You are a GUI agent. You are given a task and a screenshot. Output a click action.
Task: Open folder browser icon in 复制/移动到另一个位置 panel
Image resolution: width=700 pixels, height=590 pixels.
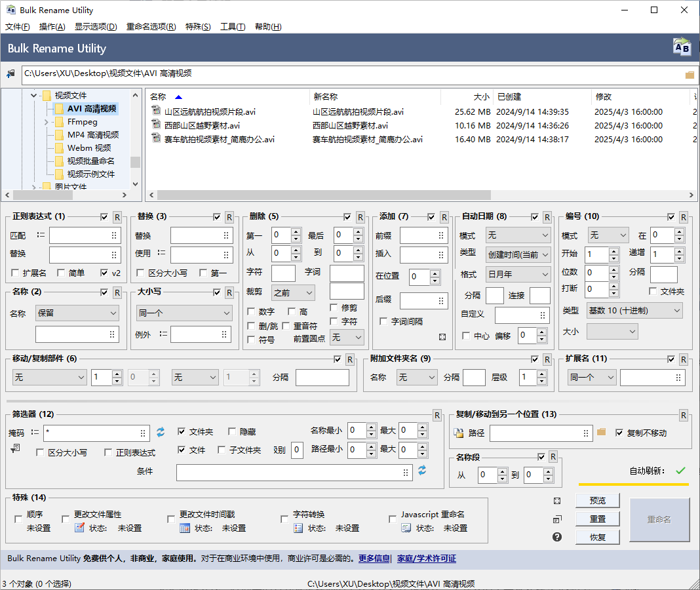[600, 433]
